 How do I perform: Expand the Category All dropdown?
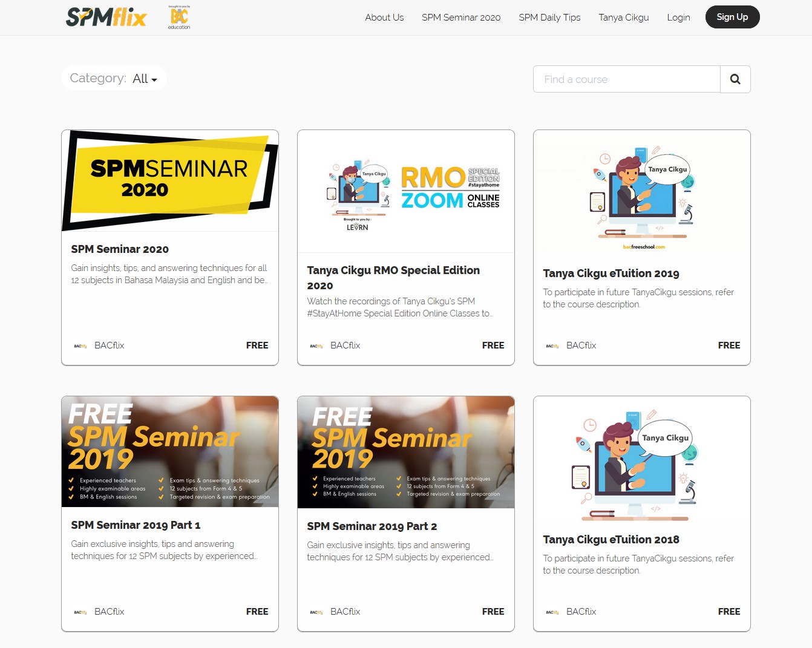(145, 79)
